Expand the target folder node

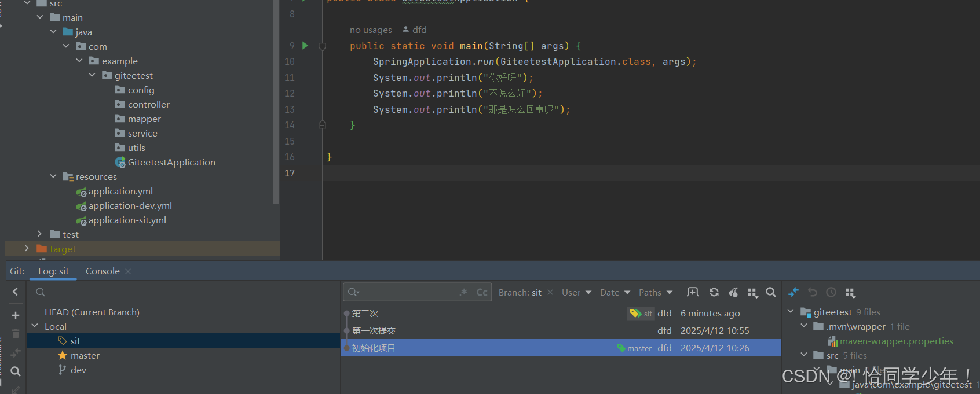[x=27, y=248]
